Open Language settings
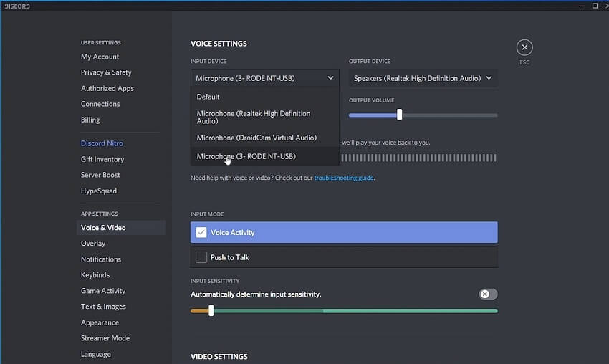Viewport: 609px width, 364px height. (x=95, y=354)
